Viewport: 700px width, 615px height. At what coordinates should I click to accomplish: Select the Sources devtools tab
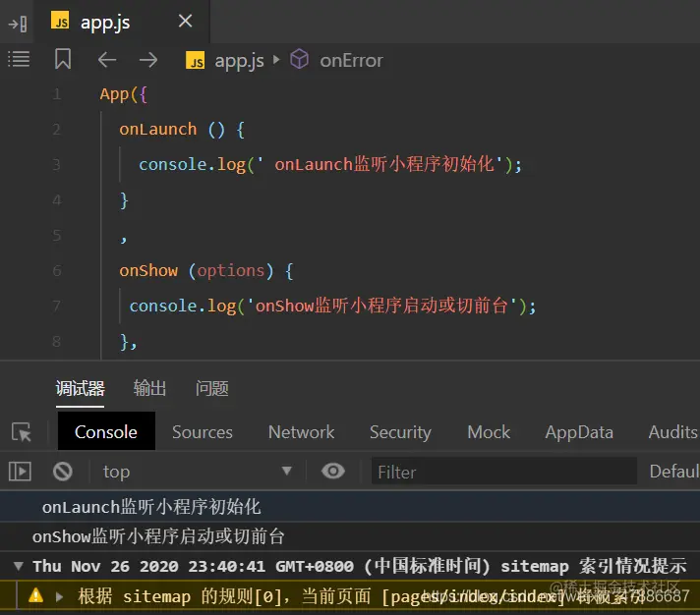[x=203, y=432]
